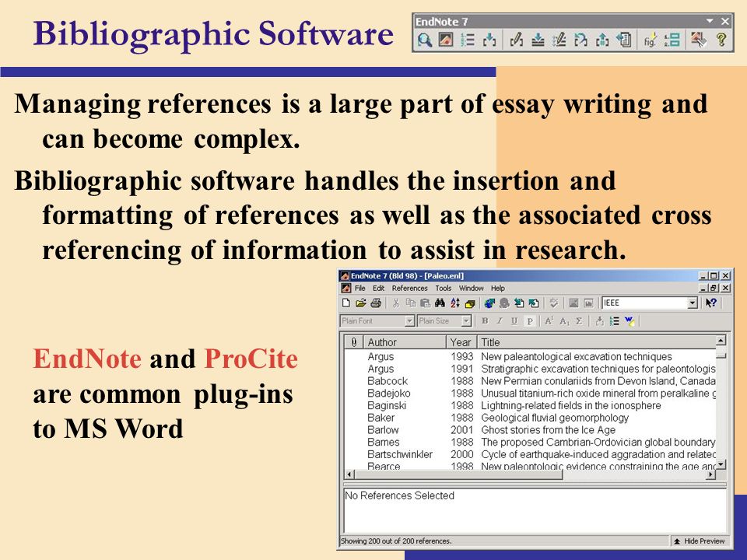Screen dimensions: 747x560
Task: Click the Symbol sigma button
Action: 579,321
